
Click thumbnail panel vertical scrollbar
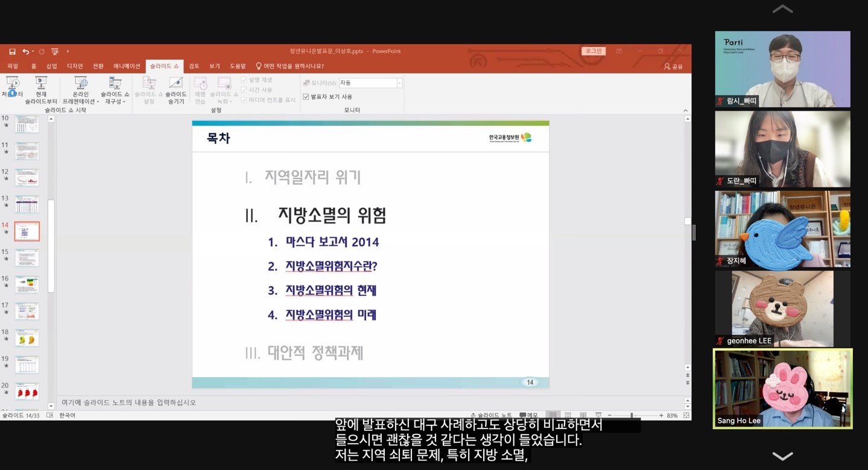pos(51,246)
